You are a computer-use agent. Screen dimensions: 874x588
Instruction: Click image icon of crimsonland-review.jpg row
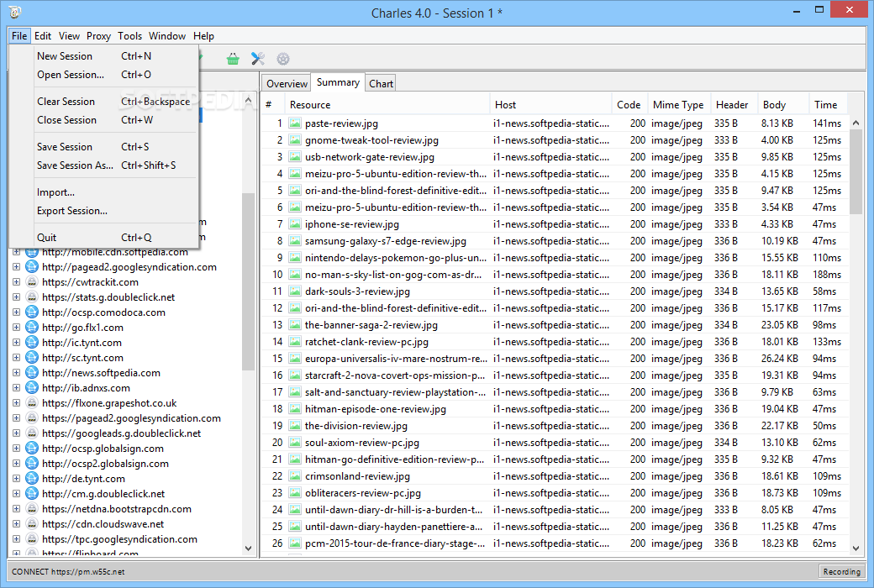(x=295, y=476)
